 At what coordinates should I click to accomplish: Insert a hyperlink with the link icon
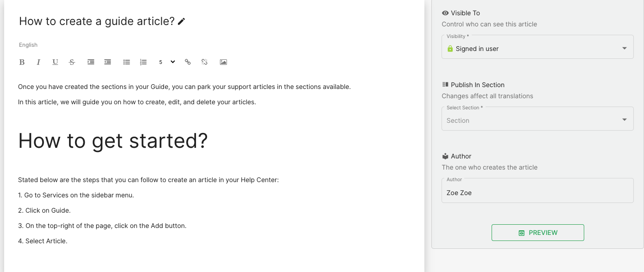188,62
